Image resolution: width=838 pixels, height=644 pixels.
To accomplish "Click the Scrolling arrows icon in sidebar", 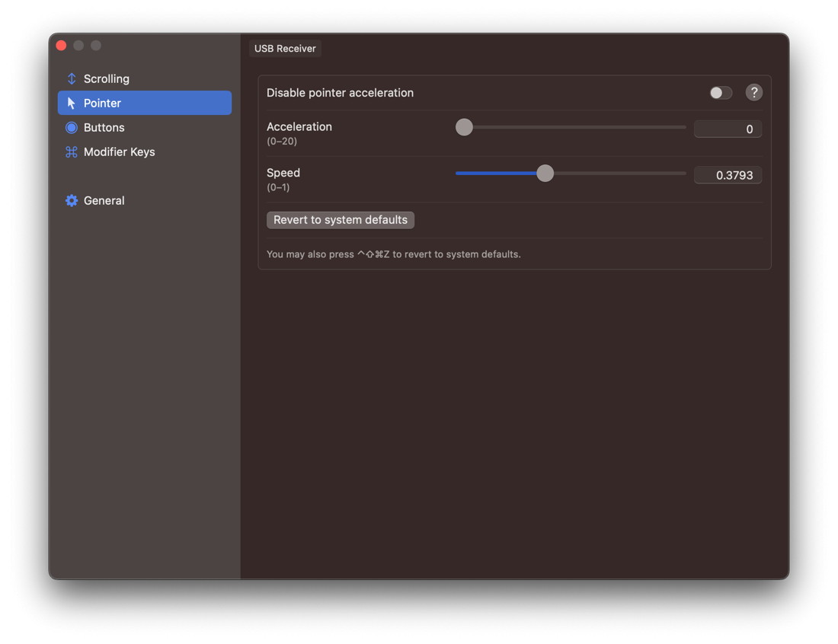I will (x=72, y=79).
